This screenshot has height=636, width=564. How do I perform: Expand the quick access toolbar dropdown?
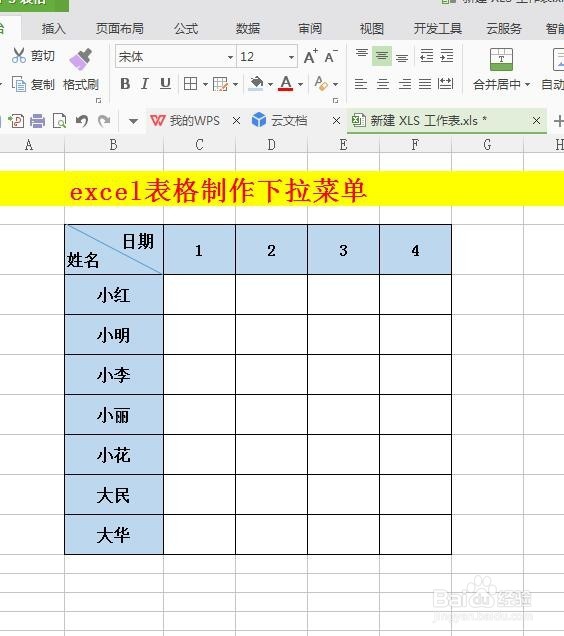click(x=133, y=121)
